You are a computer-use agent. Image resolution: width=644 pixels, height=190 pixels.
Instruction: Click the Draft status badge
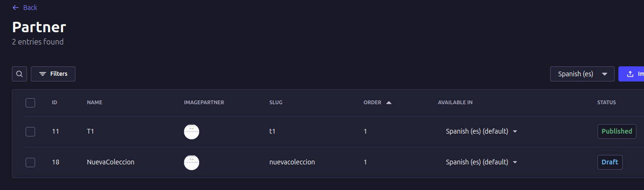click(x=609, y=162)
